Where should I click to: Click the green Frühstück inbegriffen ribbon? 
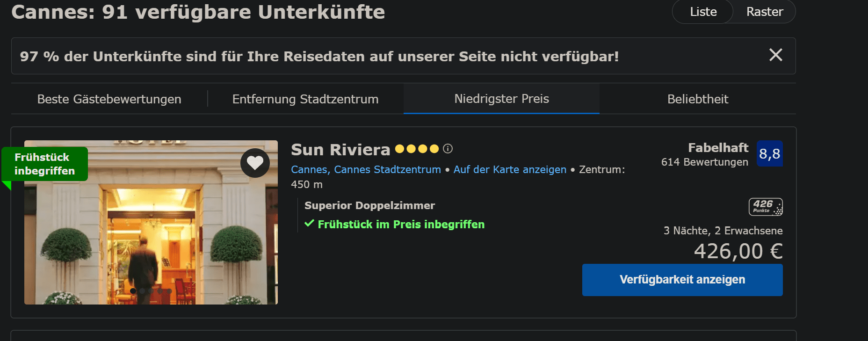point(44,164)
